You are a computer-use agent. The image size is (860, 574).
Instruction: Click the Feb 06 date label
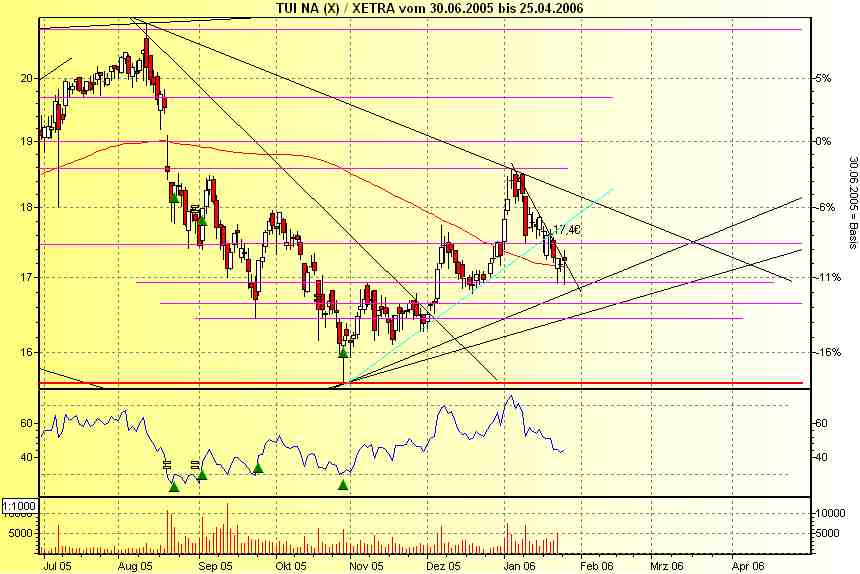pyautogui.click(x=596, y=565)
